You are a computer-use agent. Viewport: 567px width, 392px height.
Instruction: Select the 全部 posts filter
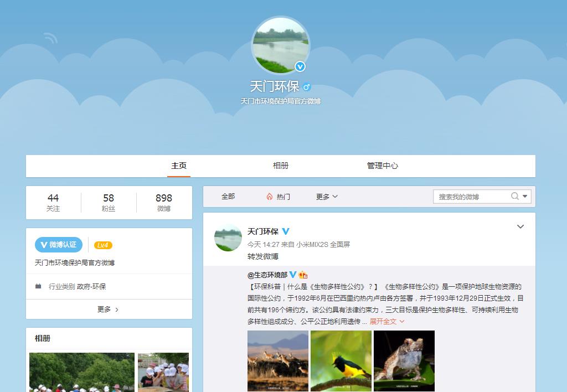(x=228, y=197)
